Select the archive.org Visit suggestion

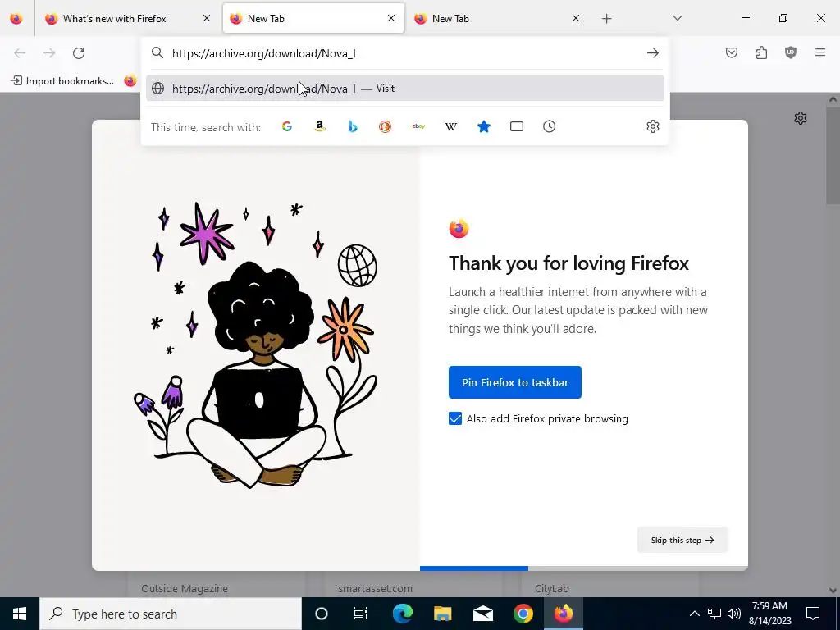pos(405,89)
